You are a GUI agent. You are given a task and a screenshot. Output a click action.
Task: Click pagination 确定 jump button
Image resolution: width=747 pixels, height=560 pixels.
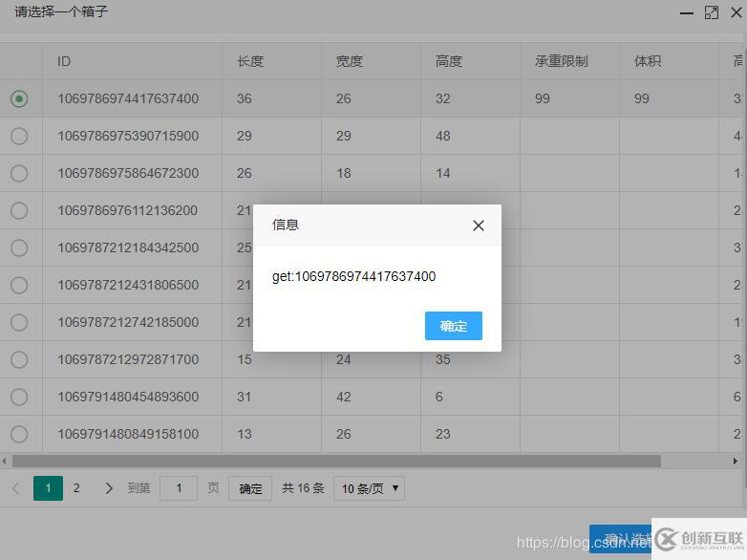coord(250,488)
